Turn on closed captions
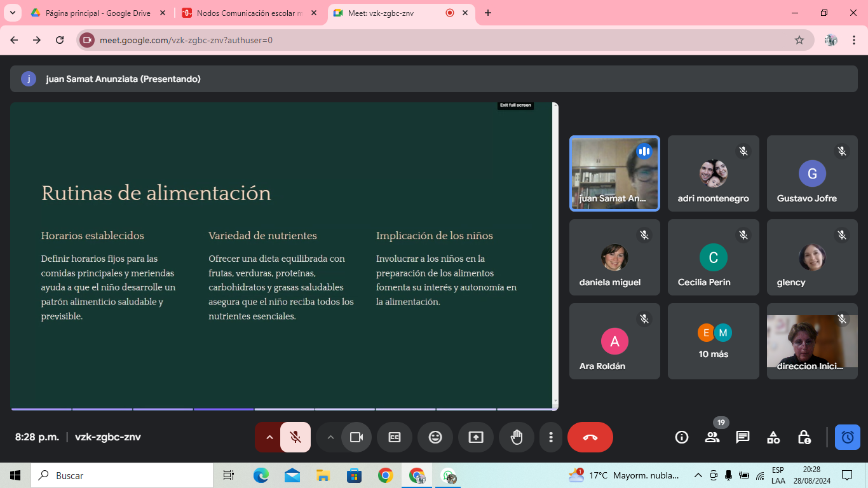868x488 pixels. [395, 437]
